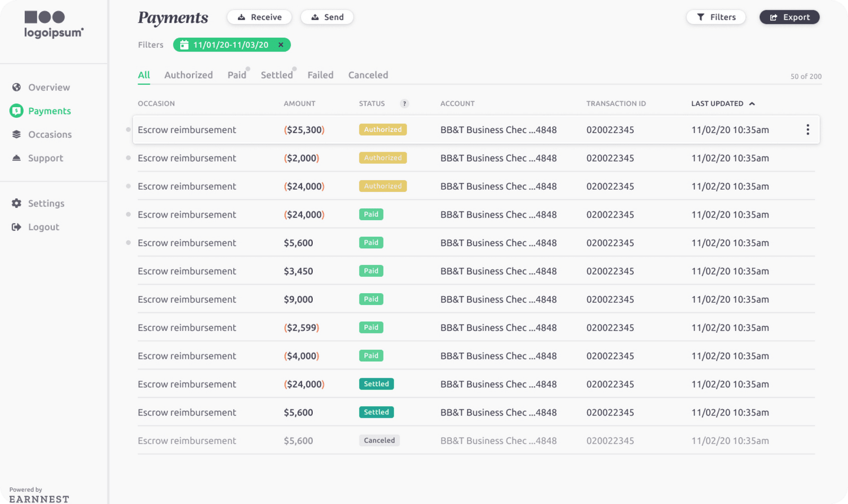The image size is (848, 504).
Task: Sort by the Amount column header
Action: (299, 104)
